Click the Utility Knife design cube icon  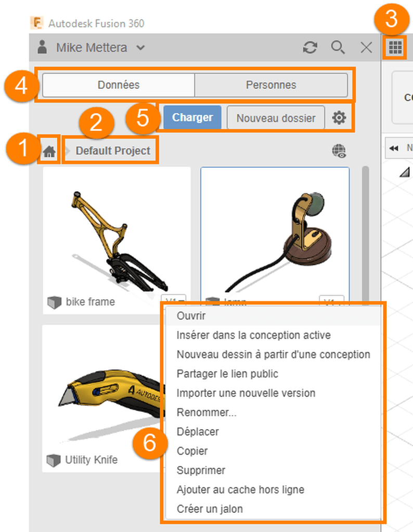click(x=54, y=460)
